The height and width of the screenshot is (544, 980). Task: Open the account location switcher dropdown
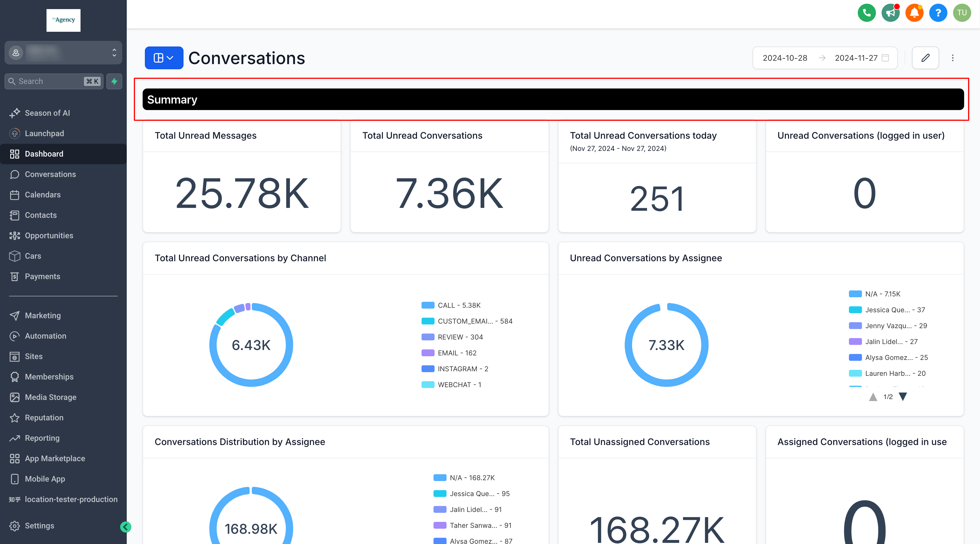[63, 52]
